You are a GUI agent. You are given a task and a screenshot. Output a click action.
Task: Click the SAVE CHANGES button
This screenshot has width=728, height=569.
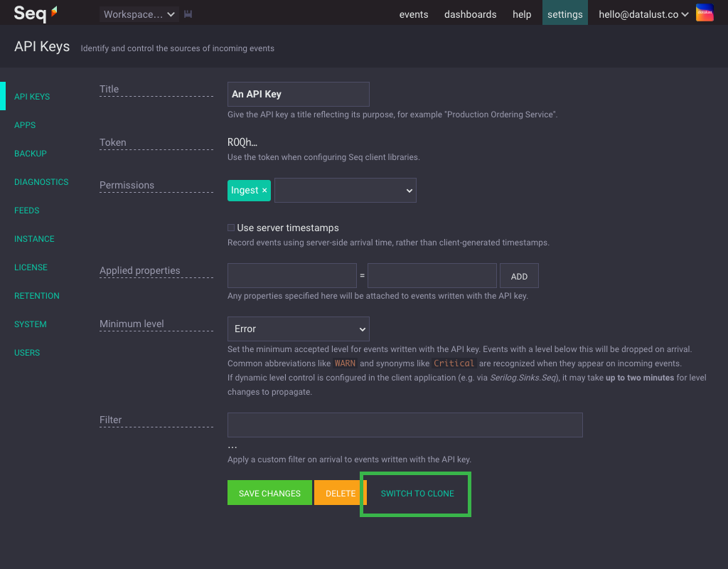pyautogui.click(x=269, y=492)
